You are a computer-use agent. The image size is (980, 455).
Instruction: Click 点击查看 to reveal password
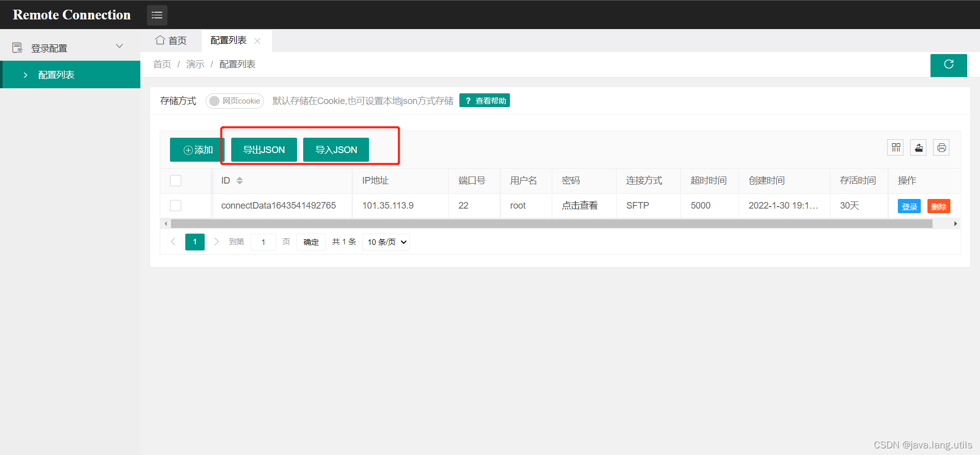tap(580, 206)
